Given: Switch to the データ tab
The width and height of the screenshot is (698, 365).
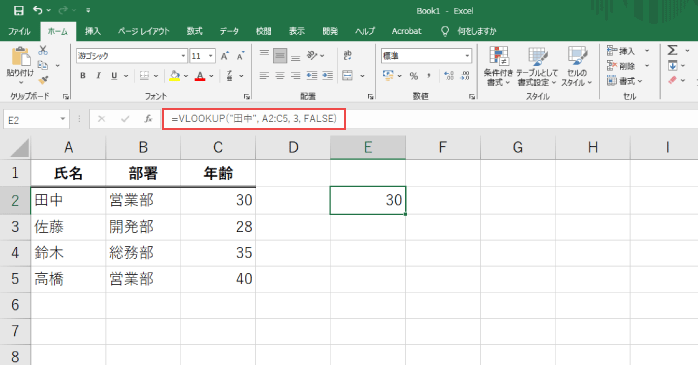Looking at the screenshot, I should coord(229,31).
